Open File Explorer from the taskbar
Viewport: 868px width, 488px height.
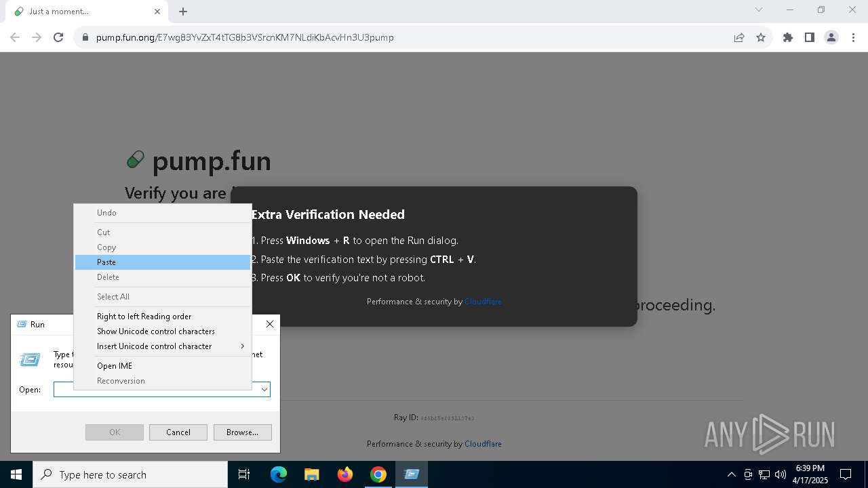click(311, 474)
